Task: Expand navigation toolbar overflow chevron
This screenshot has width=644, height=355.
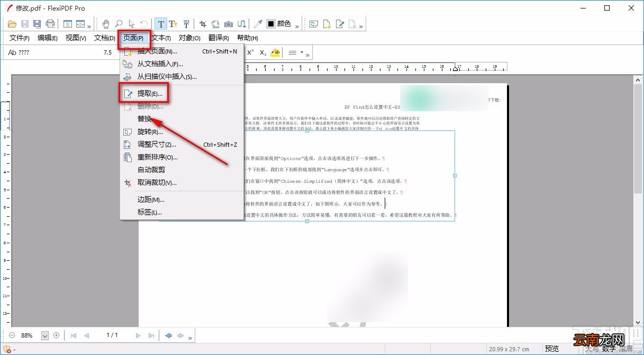Action: 190,337
